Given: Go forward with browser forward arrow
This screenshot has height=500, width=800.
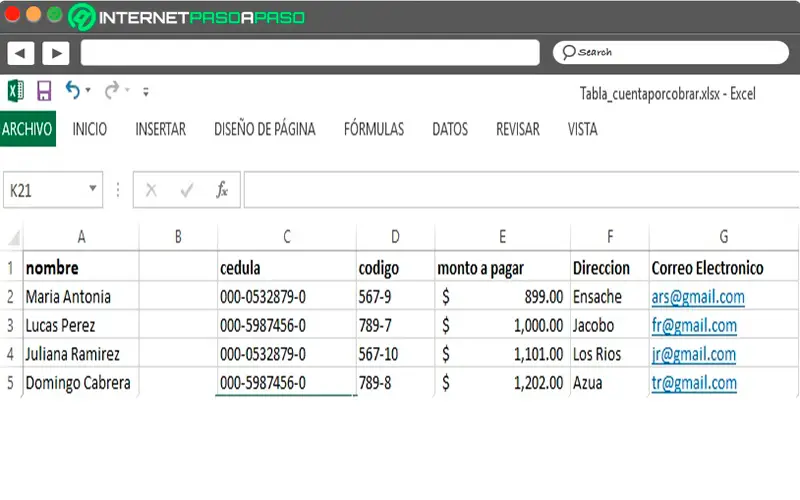Looking at the screenshot, I should pos(56,53).
